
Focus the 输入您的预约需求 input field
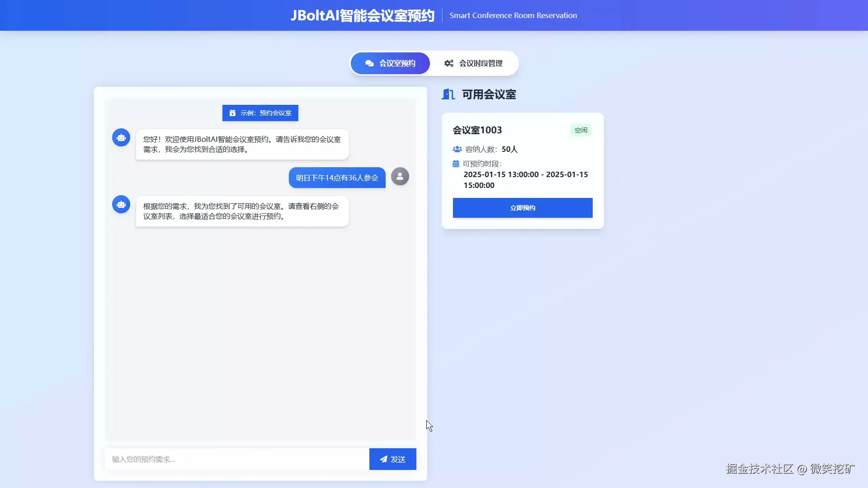[237, 459]
